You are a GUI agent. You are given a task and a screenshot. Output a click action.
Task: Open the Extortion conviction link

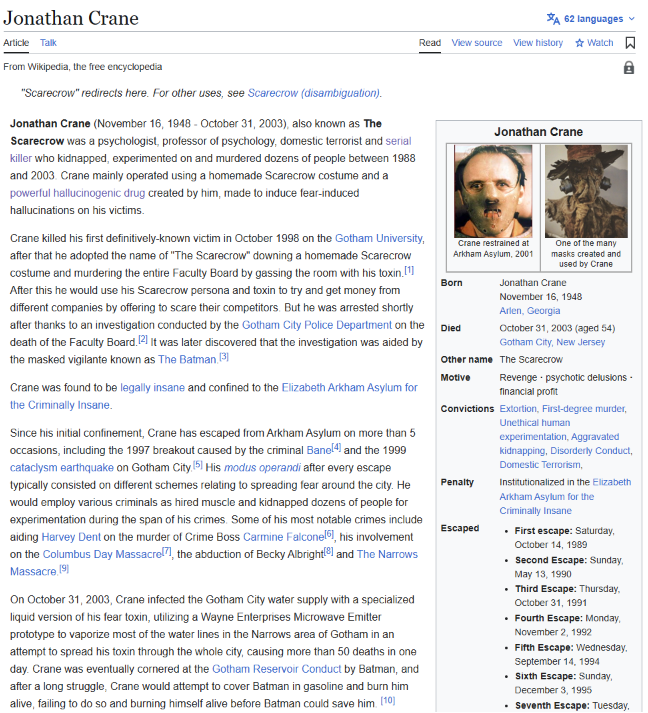click(518, 409)
